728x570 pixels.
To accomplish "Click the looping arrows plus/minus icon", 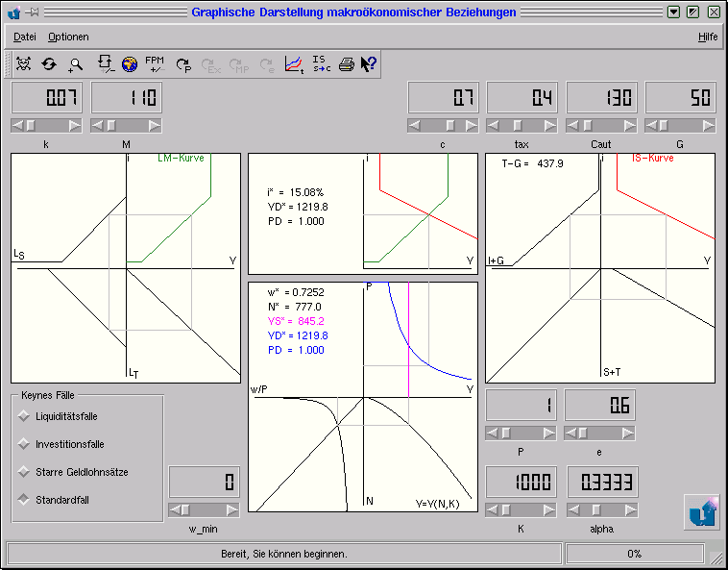I will pos(106,63).
